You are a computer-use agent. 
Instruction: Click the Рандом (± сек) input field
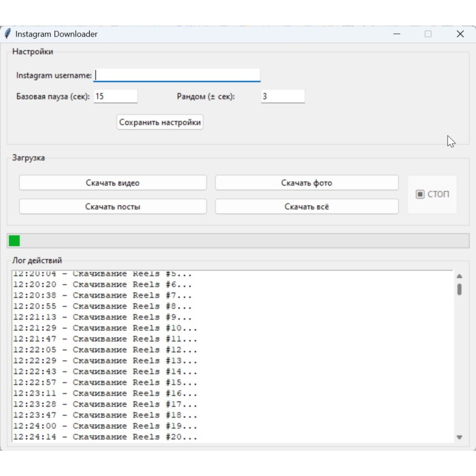click(283, 96)
